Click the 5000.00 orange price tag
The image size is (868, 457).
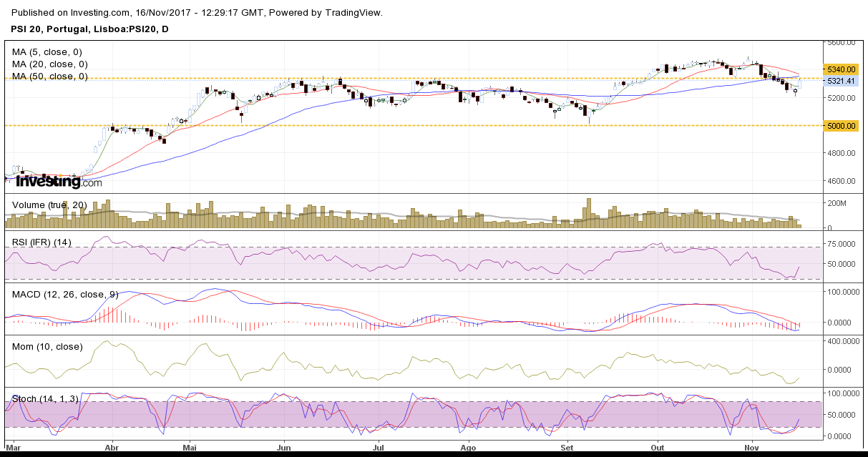tap(840, 125)
